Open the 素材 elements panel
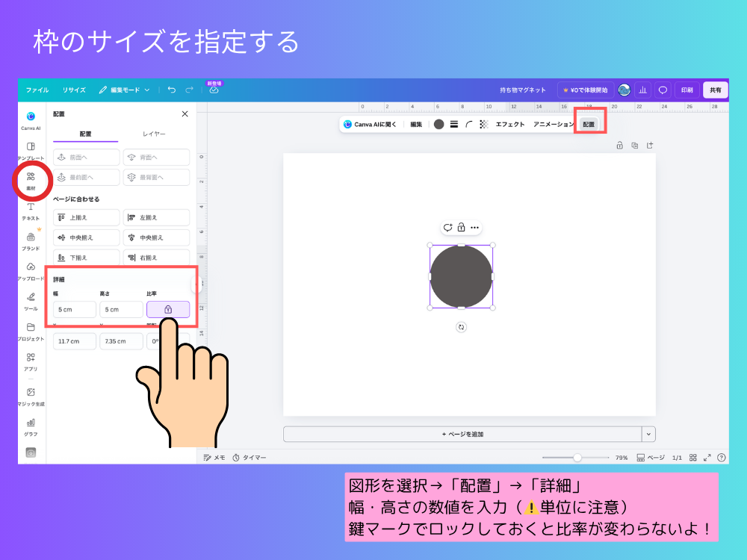Image resolution: width=747 pixels, height=560 pixels. click(31, 181)
